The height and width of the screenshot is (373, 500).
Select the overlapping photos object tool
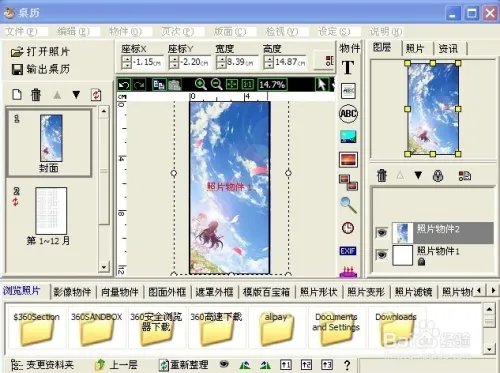pos(348,183)
